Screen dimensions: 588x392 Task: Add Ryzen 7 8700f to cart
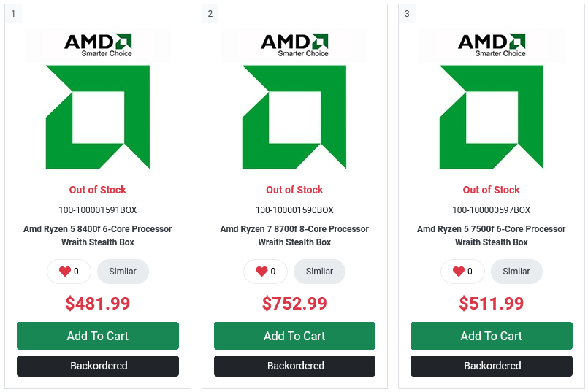294,336
